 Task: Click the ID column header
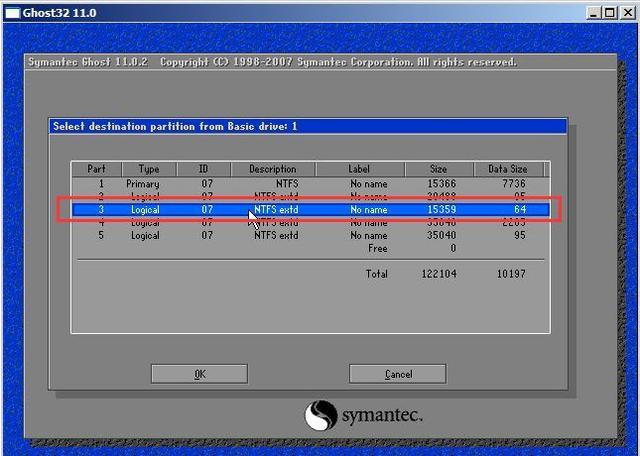(x=204, y=169)
